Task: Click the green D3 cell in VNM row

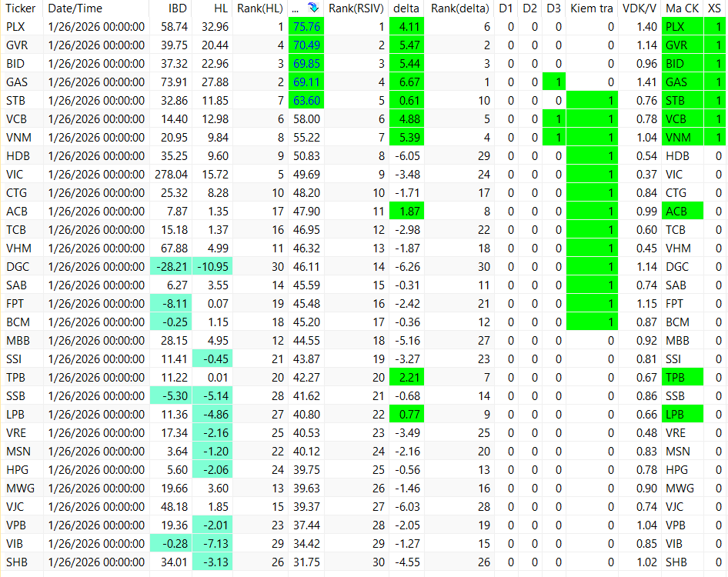Action: click(554, 138)
